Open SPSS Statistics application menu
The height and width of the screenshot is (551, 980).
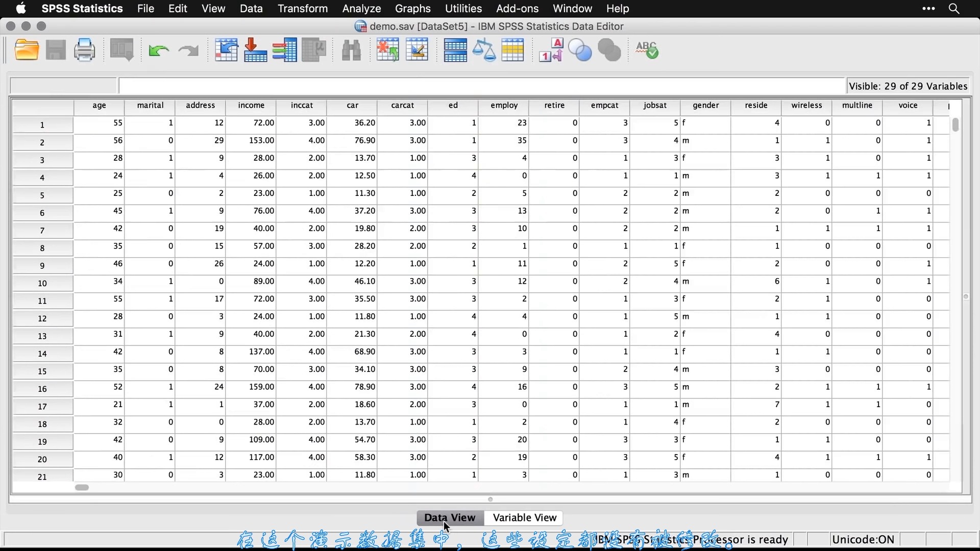point(82,9)
